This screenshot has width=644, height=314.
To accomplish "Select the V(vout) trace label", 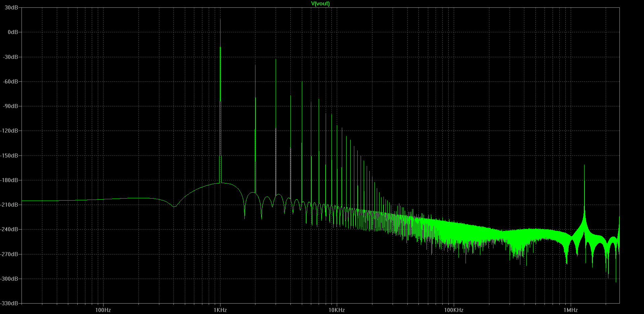I will tap(320, 4).
